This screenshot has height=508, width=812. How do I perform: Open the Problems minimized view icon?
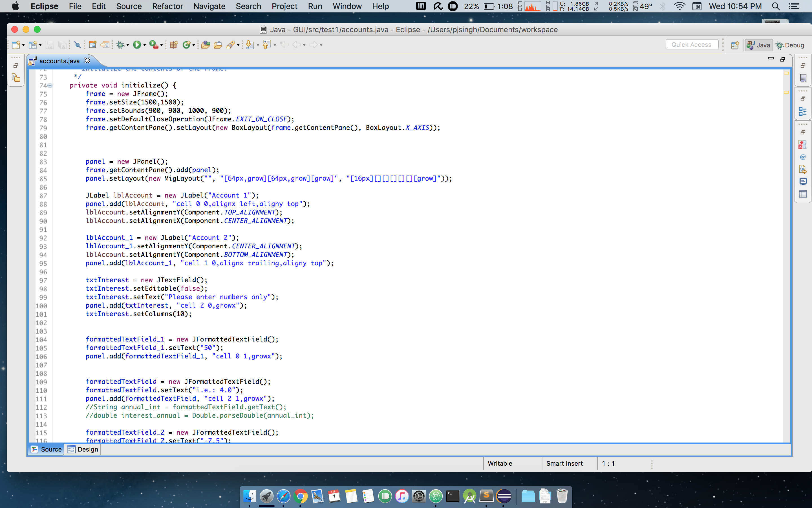pos(803,144)
